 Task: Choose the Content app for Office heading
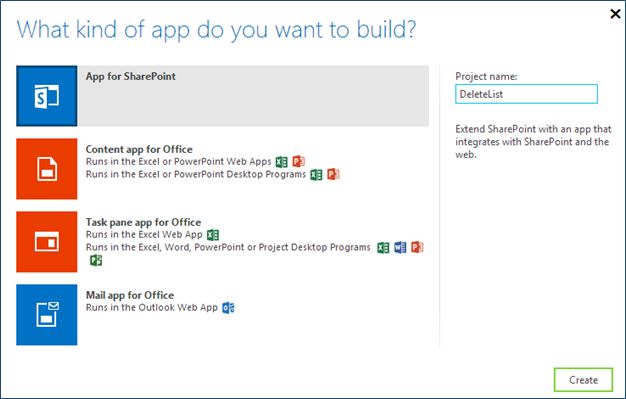pos(139,149)
